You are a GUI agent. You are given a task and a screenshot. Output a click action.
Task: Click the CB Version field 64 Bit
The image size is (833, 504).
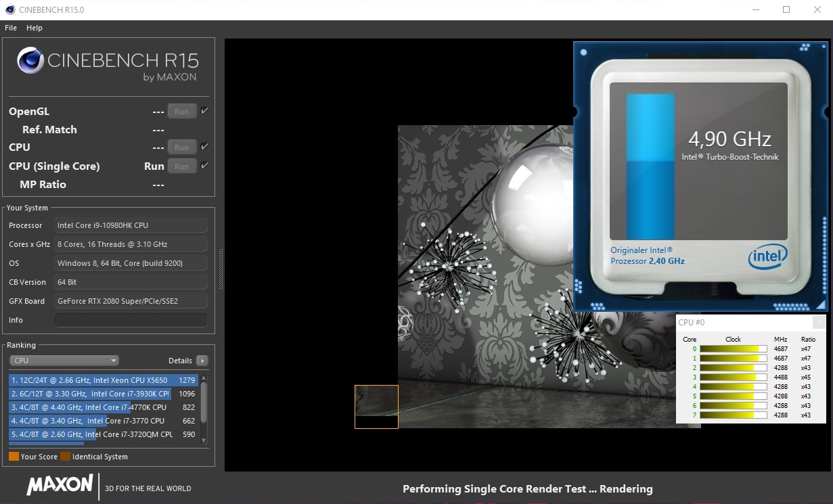click(131, 282)
